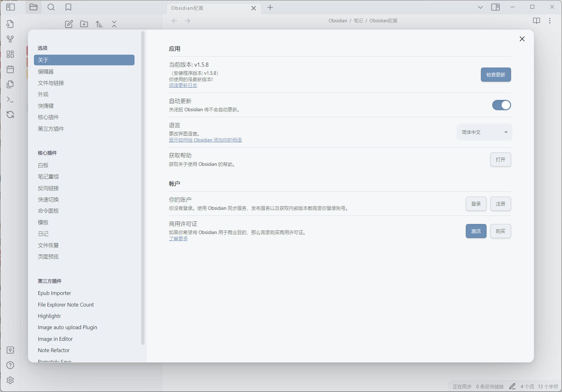This screenshot has width=562, height=392.
Task: Open the 了解更多 link
Action: coord(178,239)
